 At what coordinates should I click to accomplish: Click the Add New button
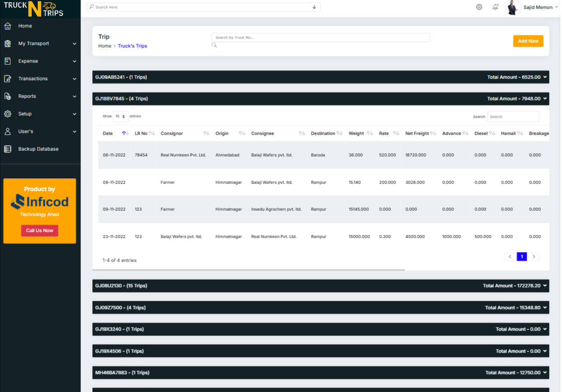click(x=528, y=41)
